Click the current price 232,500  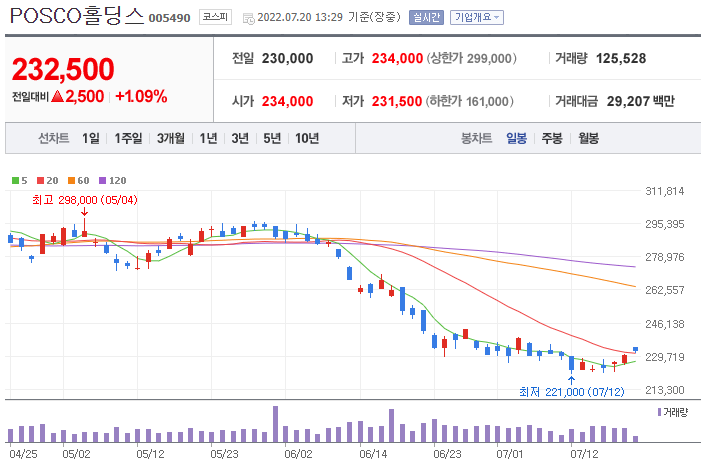(63, 69)
